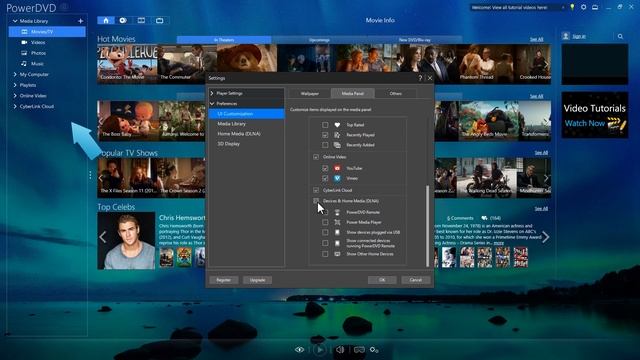Open the player settings gear in the bottom bar
This screenshot has height=360, width=640.
(374, 350)
